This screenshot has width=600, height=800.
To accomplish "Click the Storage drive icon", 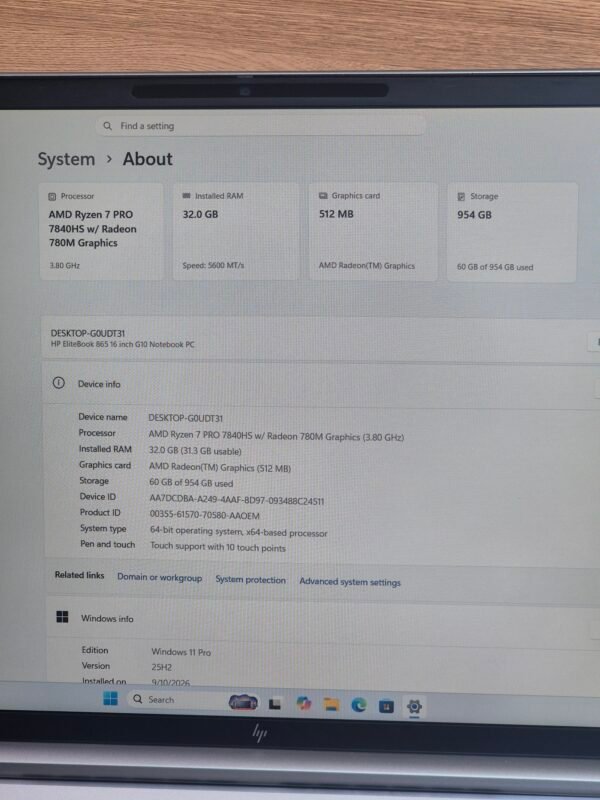I will (461, 196).
